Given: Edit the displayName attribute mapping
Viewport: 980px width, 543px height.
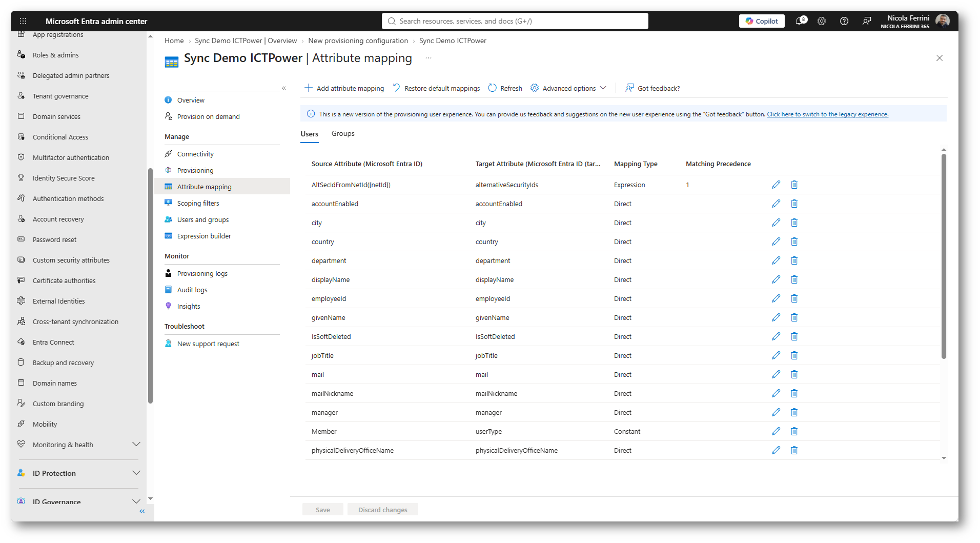Looking at the screenshot, I should 776,279.
